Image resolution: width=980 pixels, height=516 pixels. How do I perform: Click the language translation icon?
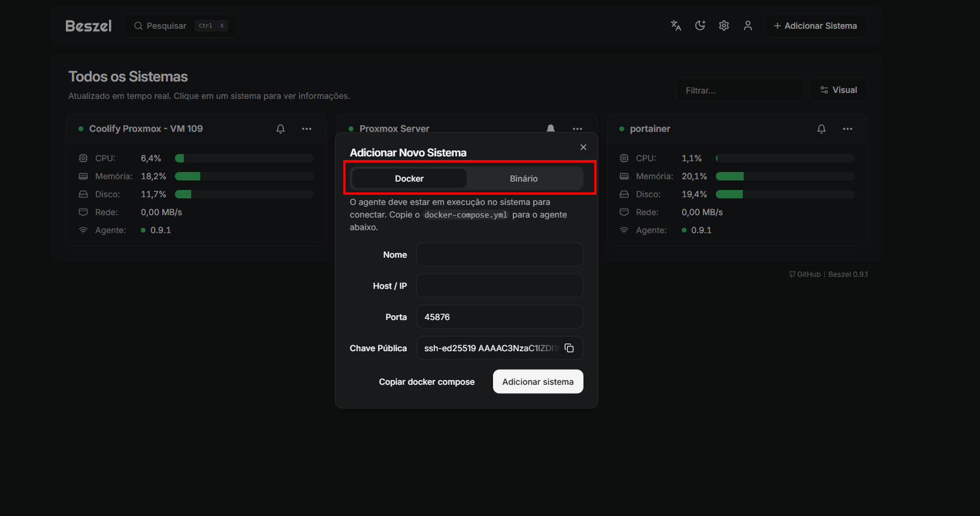[x=676, y=26]
